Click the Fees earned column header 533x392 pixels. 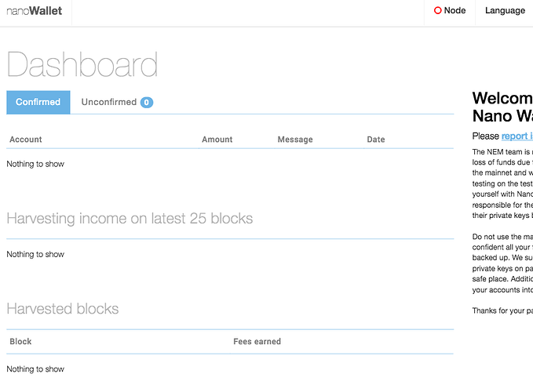(257, 341)
